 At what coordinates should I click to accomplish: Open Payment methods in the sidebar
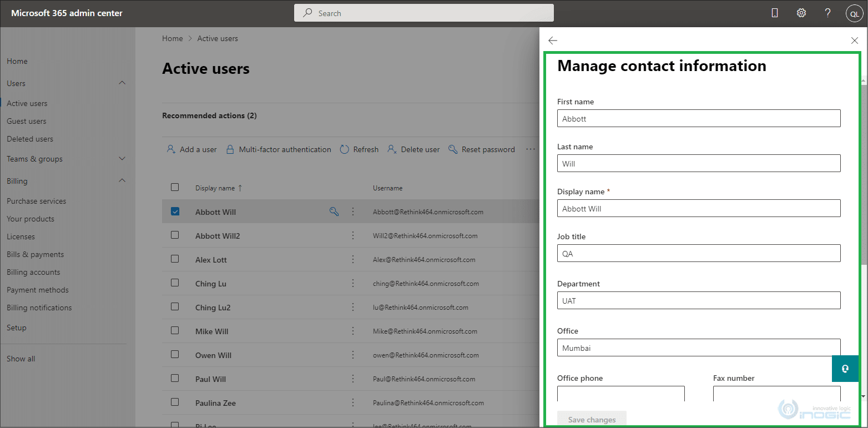tap(38, 290)
